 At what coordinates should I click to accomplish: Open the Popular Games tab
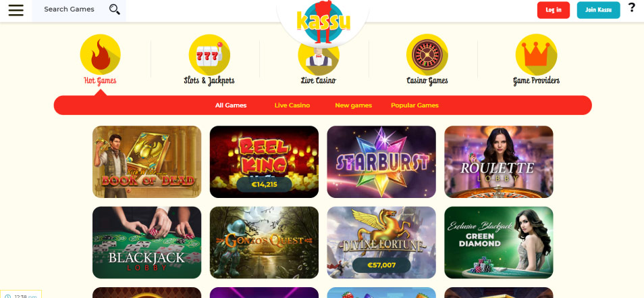tap(414, 105)
